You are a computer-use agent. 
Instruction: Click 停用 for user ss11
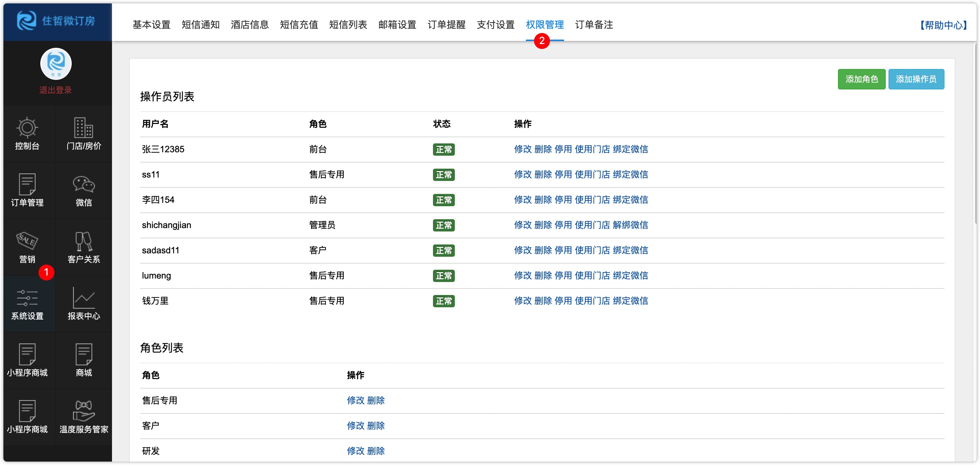tap(563, 174)
